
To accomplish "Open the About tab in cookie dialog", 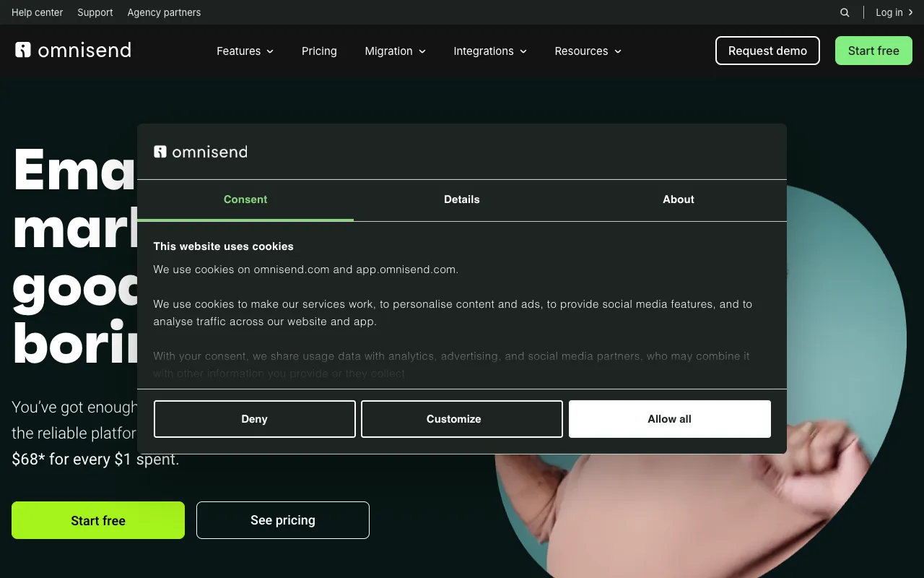I will (678, 199).
